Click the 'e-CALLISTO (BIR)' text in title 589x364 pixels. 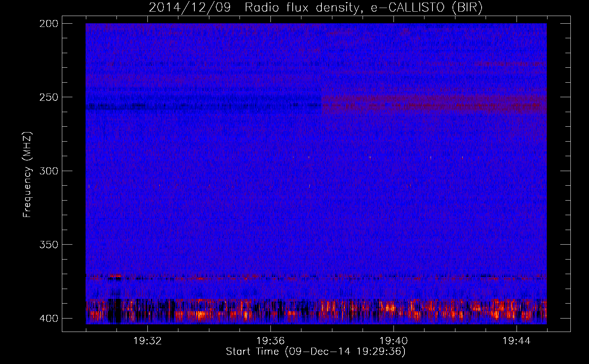coord(426,8)
